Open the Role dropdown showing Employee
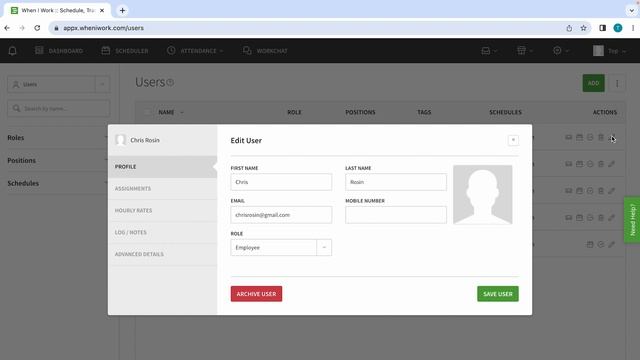Screen dimensions: 640x360 (281, 247)
